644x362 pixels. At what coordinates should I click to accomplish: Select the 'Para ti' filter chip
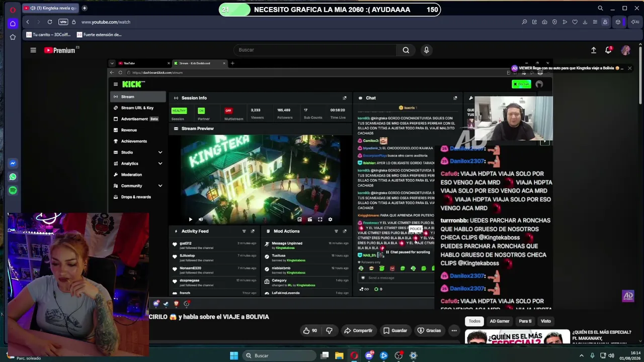coord(525,321)
